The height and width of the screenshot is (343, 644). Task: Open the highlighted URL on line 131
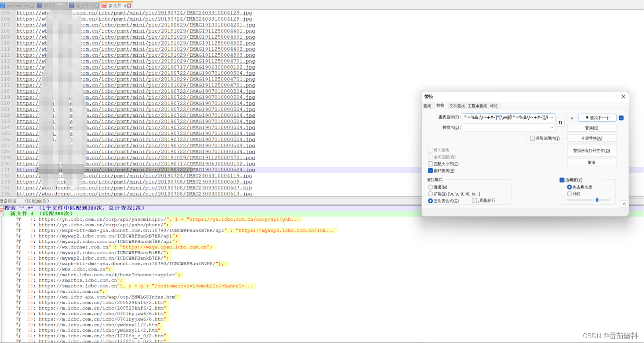coord(136,170)
